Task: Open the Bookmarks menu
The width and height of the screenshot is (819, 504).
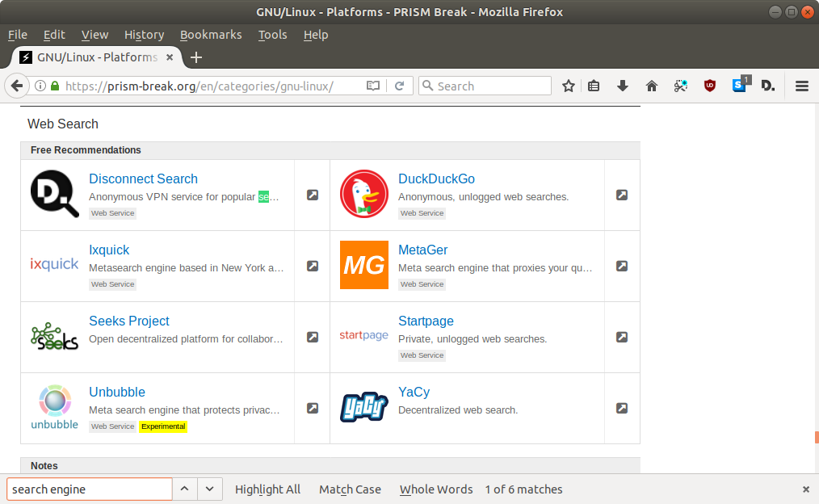Action: (211, 35)
